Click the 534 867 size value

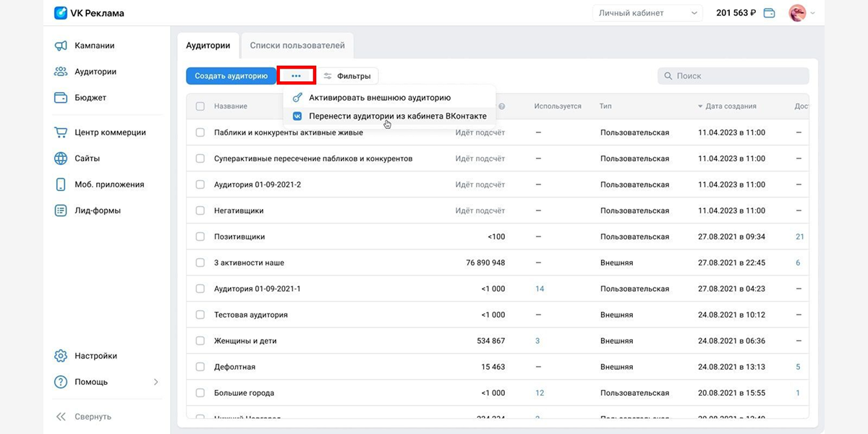click(490, 341)
